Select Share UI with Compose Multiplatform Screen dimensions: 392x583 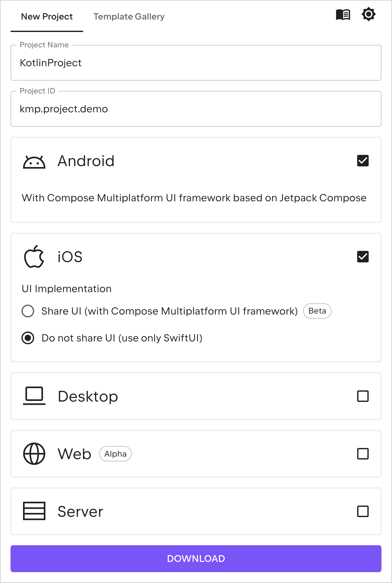[28, 311]
